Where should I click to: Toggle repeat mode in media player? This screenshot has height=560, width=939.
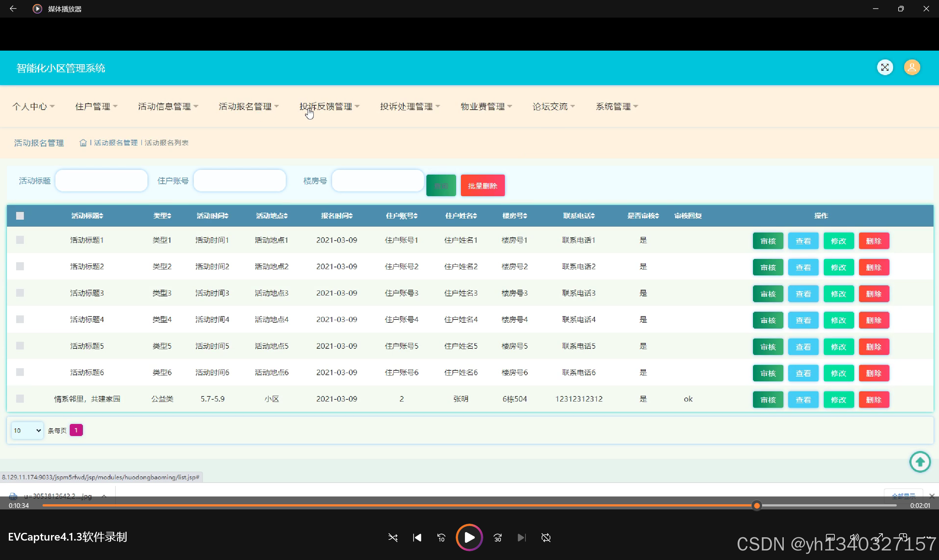pos(546,537)
